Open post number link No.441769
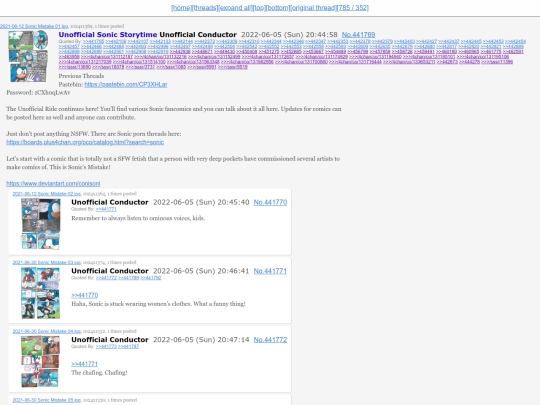Image resolution: width=540 pixels, height=405 pixels. [x=358, y=35]
